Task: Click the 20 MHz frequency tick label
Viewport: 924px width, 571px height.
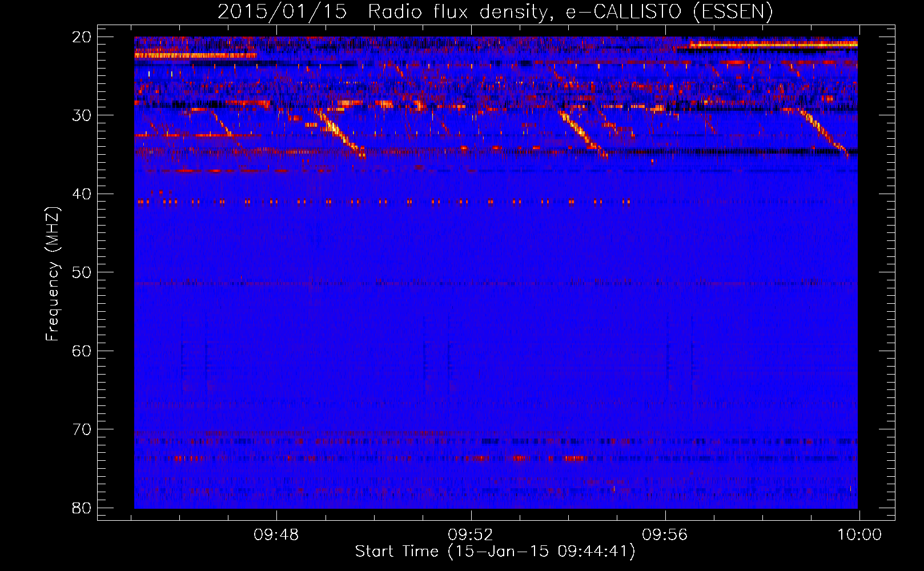Action: pos(82,37)
